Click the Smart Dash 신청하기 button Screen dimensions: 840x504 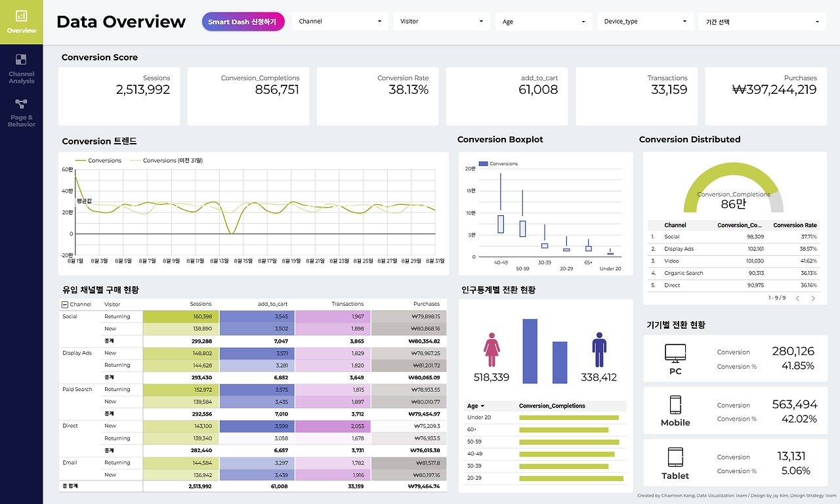click(x=243, y=22)
